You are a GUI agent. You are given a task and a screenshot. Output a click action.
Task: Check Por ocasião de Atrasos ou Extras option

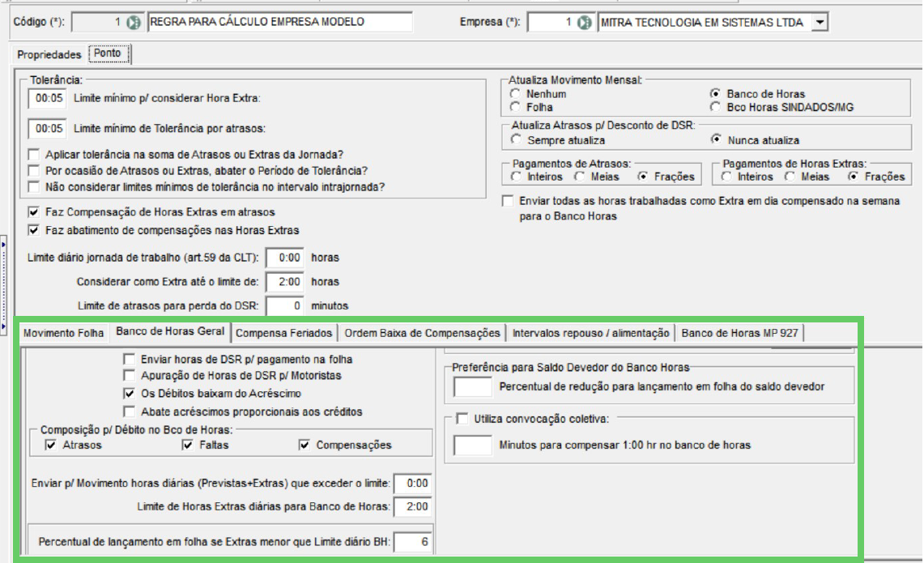34,171
